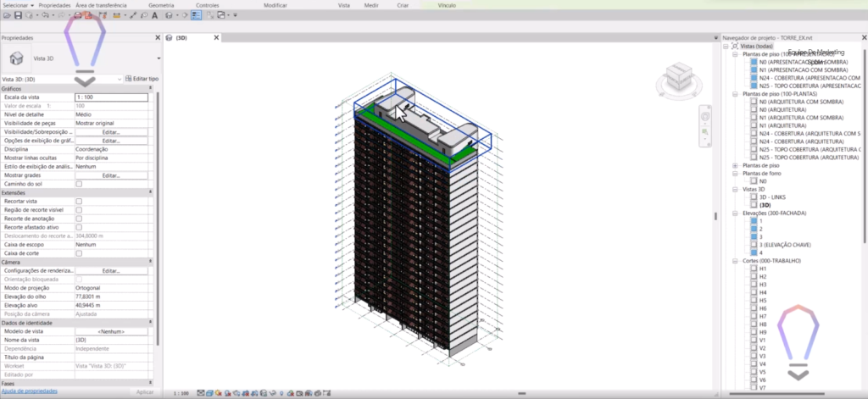Image resolution: width=868 pixels, height=399 pixels.
Task: Click the Open file icon in quick access toolbar
Action: pyautogui.click(x=7, y=15)
